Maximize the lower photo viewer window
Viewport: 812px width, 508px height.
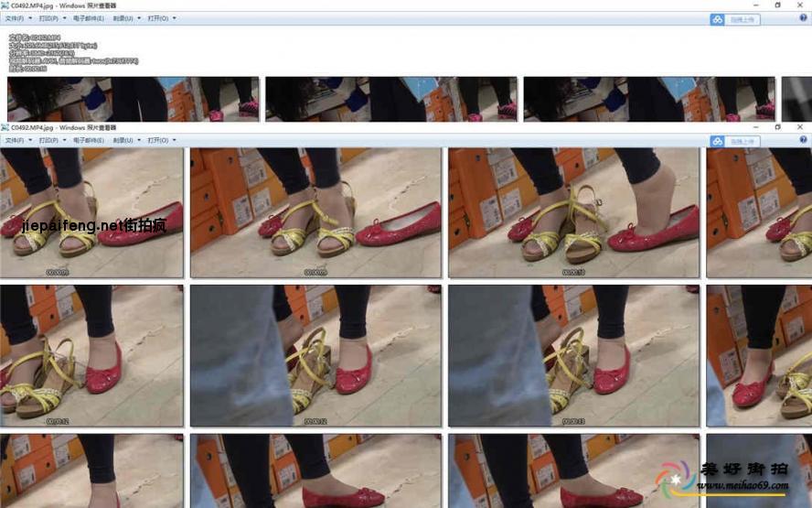pos(777,127)
